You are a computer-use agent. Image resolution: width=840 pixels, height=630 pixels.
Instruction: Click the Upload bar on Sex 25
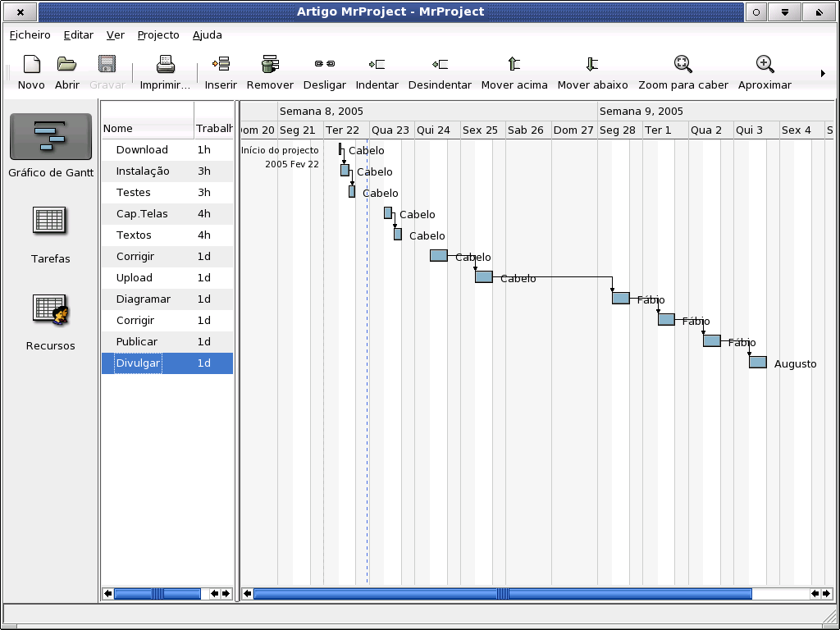tap(484, 277)
